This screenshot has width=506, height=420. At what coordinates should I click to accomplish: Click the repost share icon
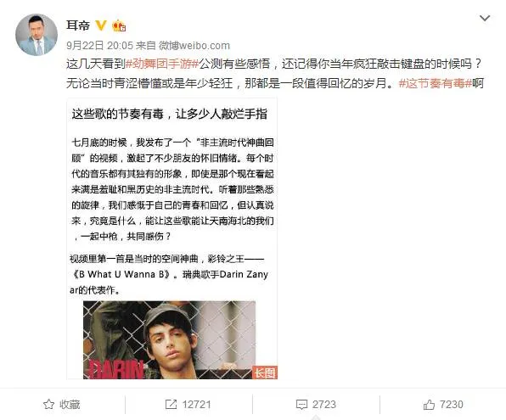[171, 404]
